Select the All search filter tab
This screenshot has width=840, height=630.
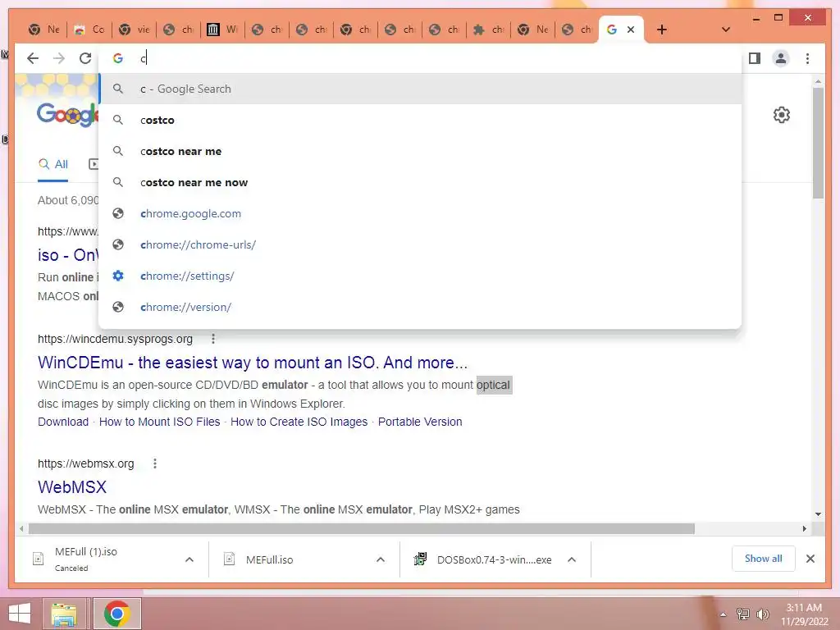coord(53,164)
